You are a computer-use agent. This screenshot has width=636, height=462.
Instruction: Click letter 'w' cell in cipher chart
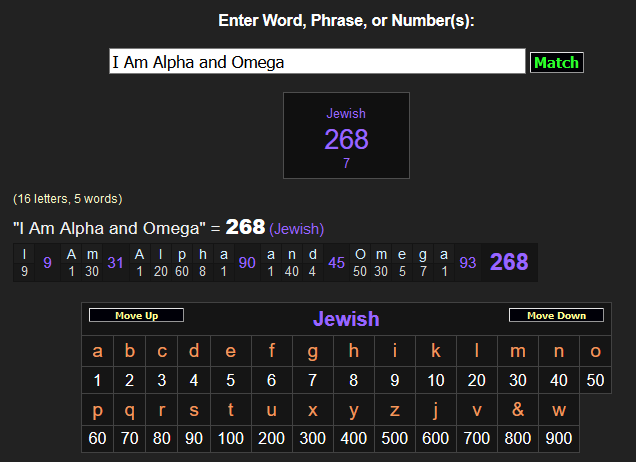point(558,409)
